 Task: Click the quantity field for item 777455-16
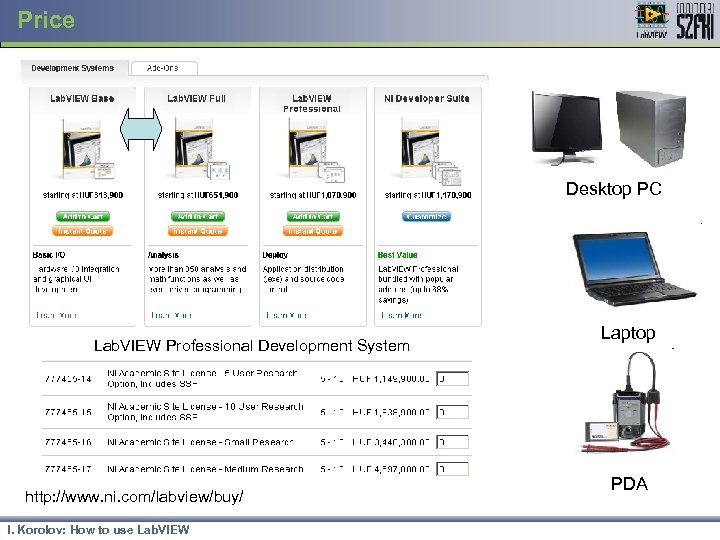tap(452, 442)
